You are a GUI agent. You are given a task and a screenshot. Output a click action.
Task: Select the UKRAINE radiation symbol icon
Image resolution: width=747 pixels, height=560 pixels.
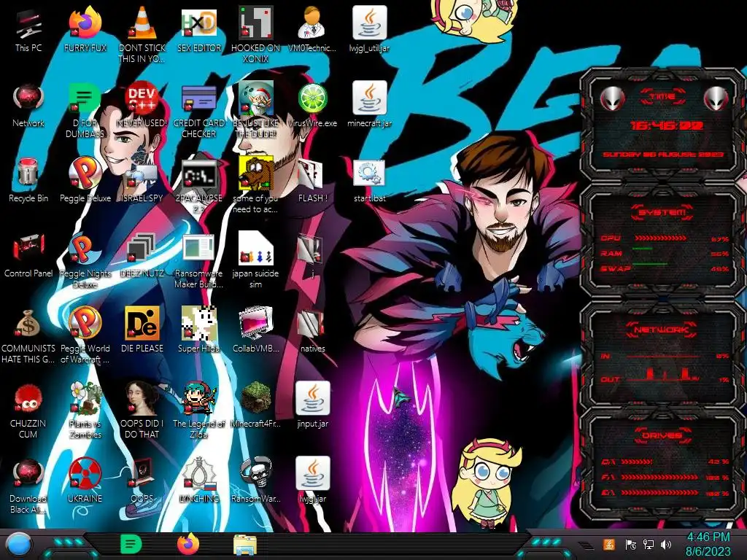click(85, 474)
